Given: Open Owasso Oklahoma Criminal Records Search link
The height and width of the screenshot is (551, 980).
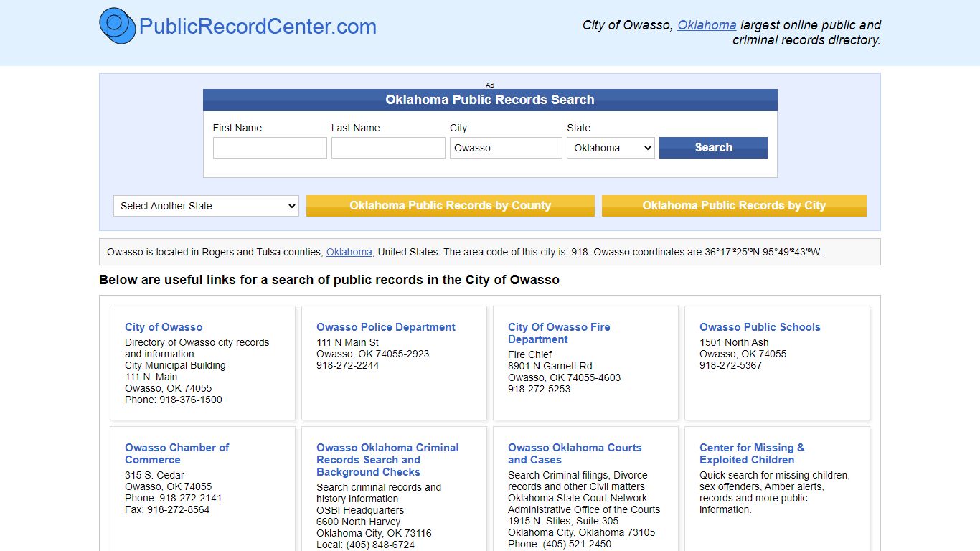Looking at the screenshot, I should [x=387, y=460].
